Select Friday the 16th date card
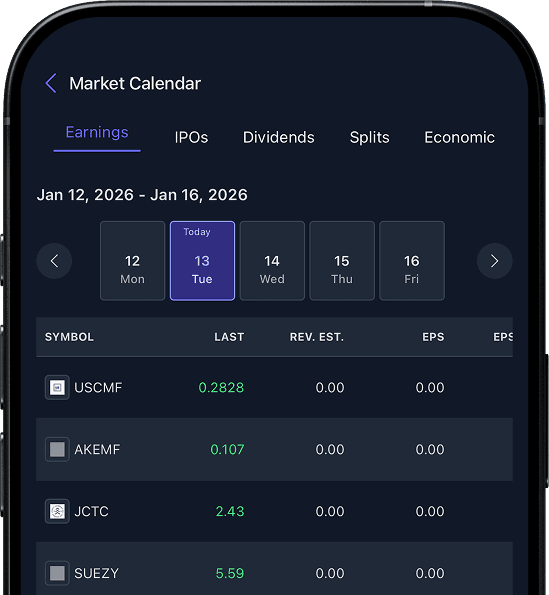The height and width of the screenshot is (595, 549). click(412, 261)
